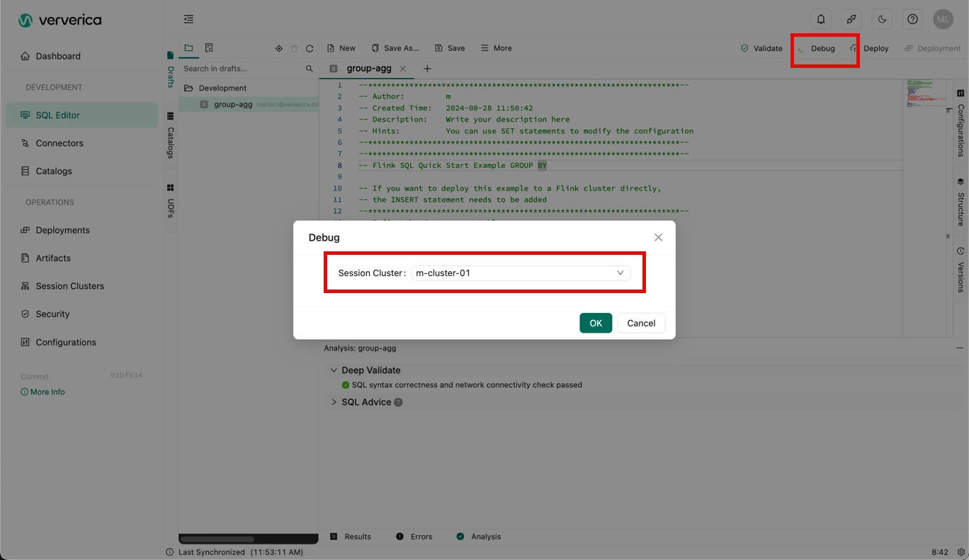969x560 pixels.
Task: Cancel the Debug dialog
Action: tap(641, 323)
